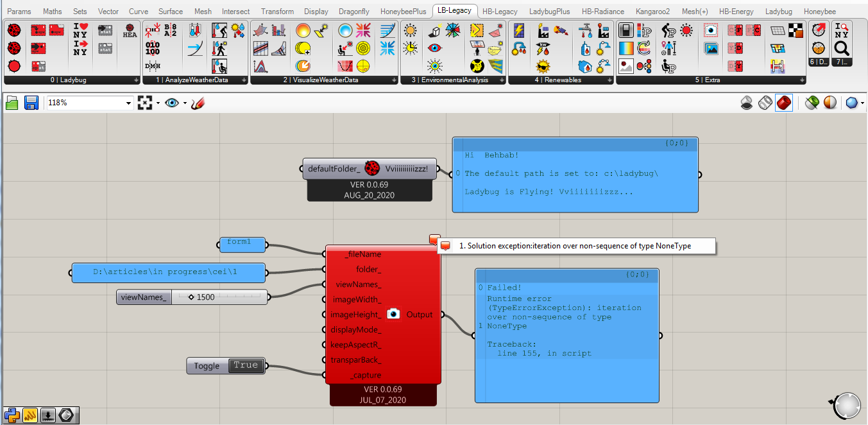This screenshot has width=868, height=425.
Task: Open the Honeybee tab
Action: 819,12
